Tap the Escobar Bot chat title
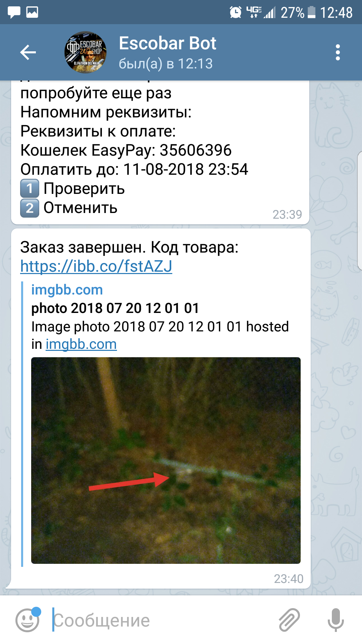Screen dimensions: 362x644 click(168, 43)
